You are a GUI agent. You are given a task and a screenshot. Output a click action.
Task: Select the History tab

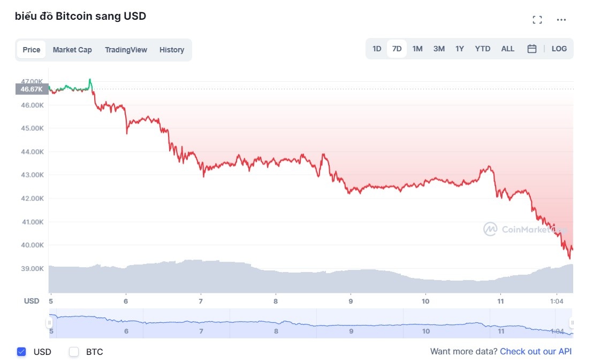coord(171,49)
